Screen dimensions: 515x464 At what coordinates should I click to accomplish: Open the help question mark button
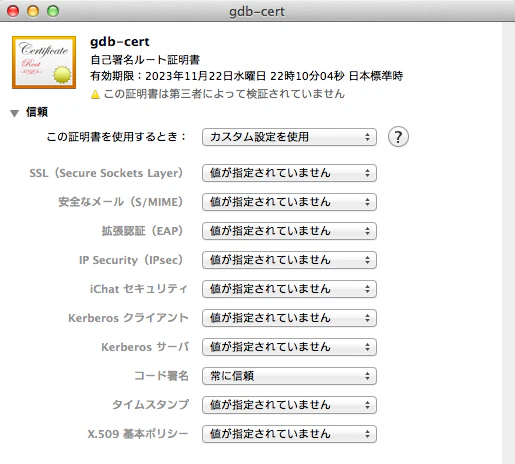(x=398, y=137)
